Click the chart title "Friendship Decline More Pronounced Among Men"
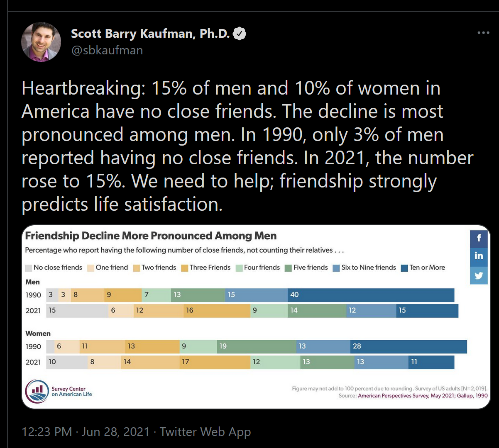 [151, 236]
